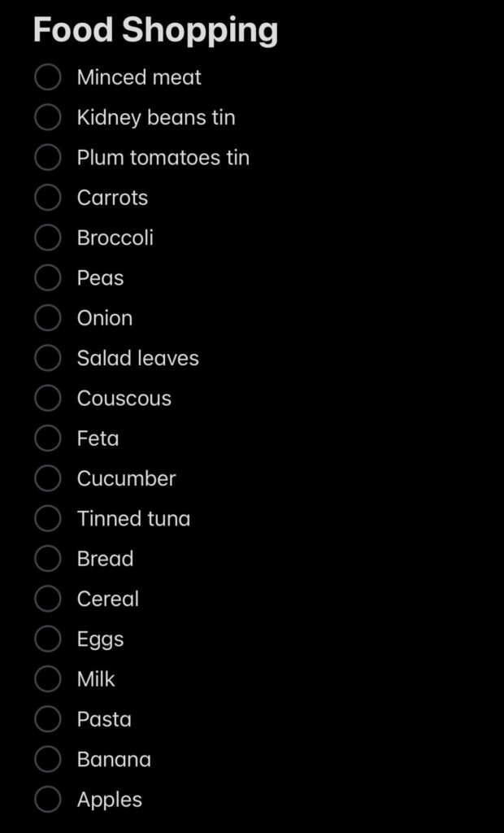This screenshot has height=833, width=504.
Task: Click the Banana list entry text
Action: coord(114,759)
